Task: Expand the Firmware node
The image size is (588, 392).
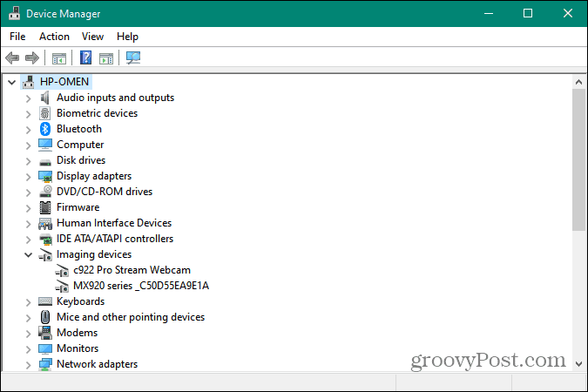Action: (x=28, y=208)
